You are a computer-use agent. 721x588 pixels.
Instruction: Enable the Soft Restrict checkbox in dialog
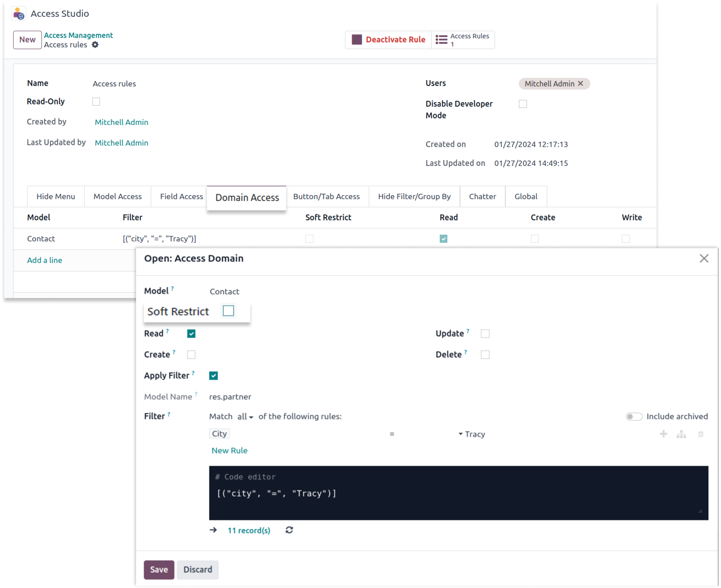click(228, 311)
